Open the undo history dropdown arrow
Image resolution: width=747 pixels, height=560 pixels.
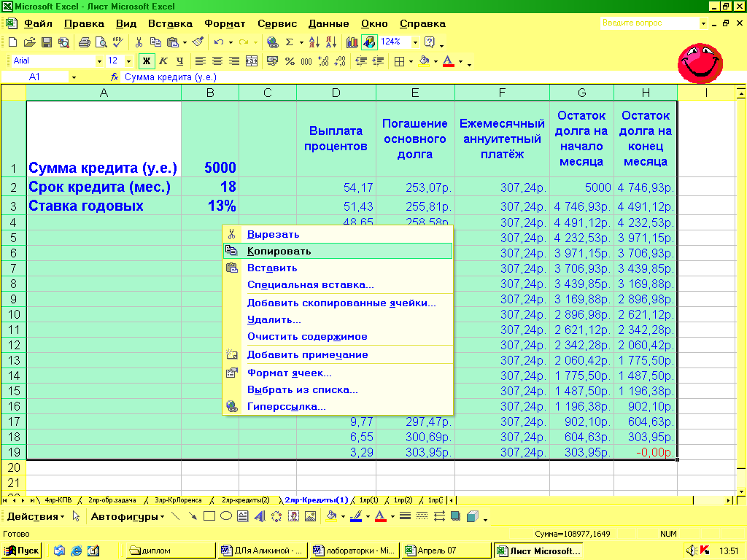pyautogui.click(x=231, y=43)
